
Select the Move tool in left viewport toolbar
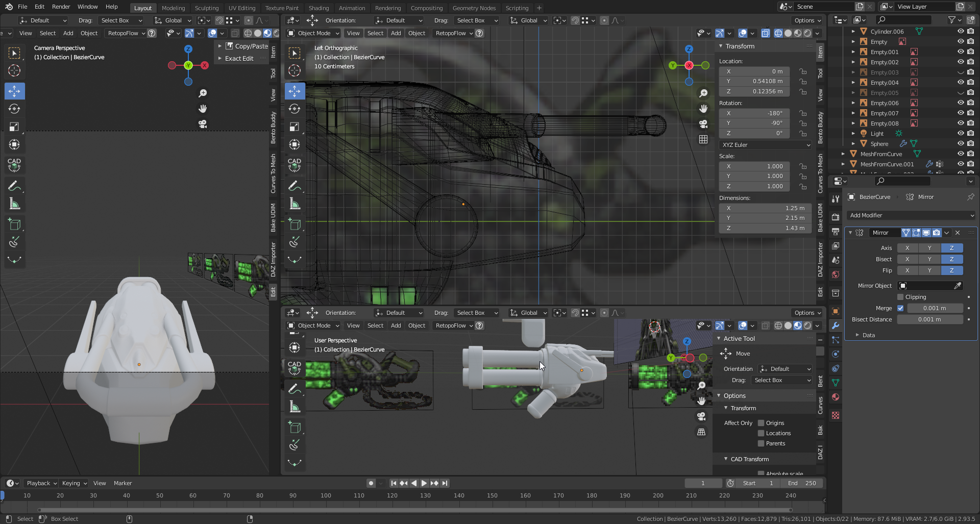tap(14, 91)
